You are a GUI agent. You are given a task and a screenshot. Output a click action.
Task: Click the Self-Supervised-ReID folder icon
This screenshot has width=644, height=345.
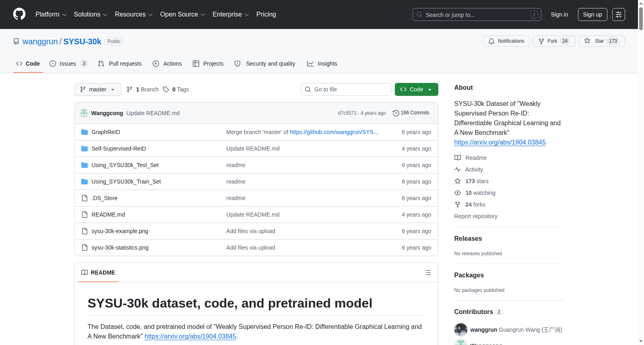[85, 149]
